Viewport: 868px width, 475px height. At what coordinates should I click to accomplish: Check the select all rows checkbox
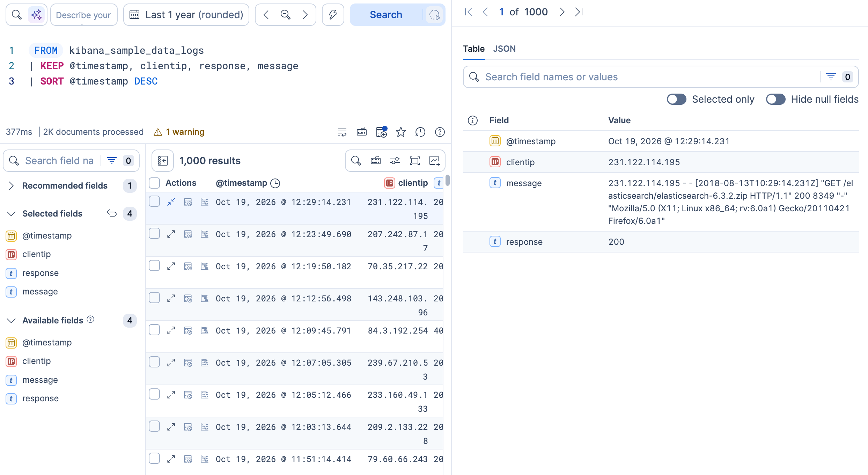pos(154,183)
